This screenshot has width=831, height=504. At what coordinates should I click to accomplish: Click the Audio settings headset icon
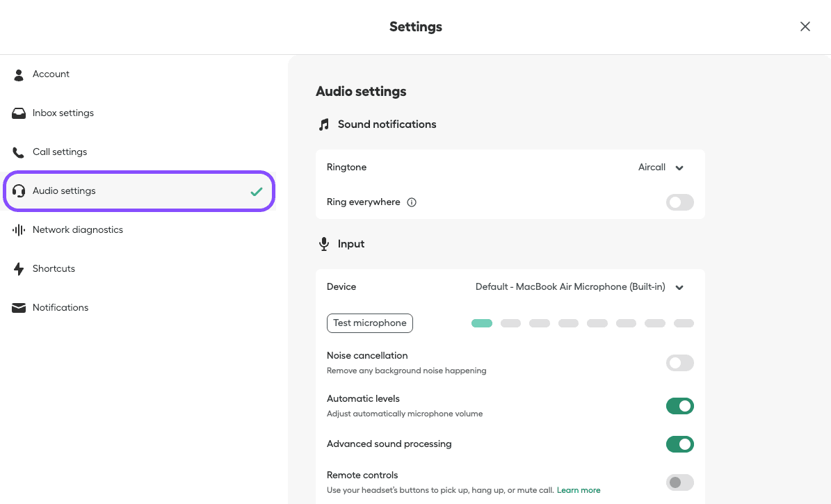pos(19,191)
